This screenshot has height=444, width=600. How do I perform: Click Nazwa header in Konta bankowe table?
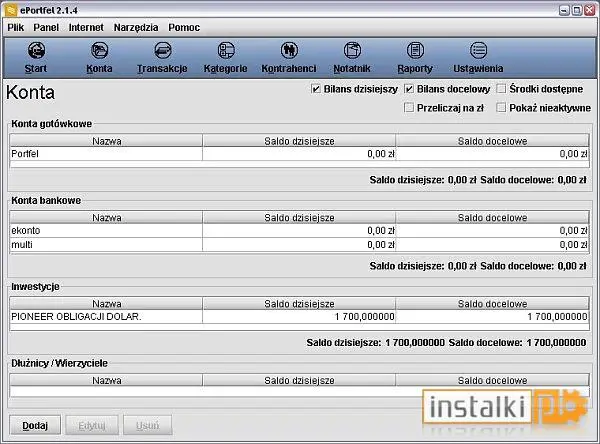[x=106, y=217]
